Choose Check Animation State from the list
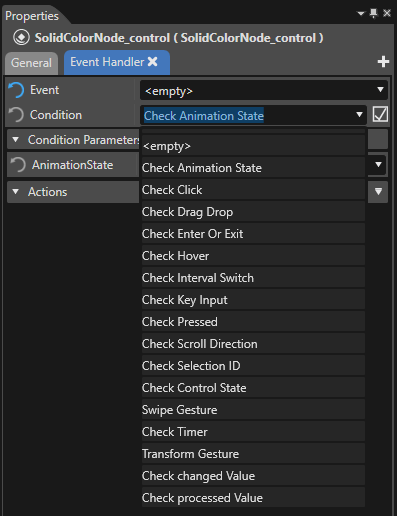This screenshot has height=517, width=398. pyautogui.click(x=253, y=168)
